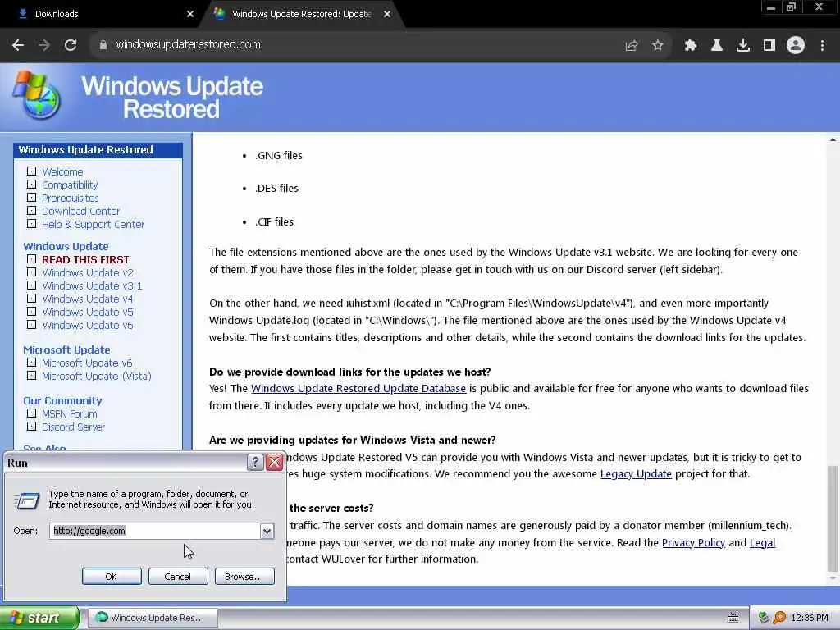Image resolution: width=840 pixels, height=630 pixels.
Task: Open Windows Update Restored Update Database link
Action: point(358,388)
